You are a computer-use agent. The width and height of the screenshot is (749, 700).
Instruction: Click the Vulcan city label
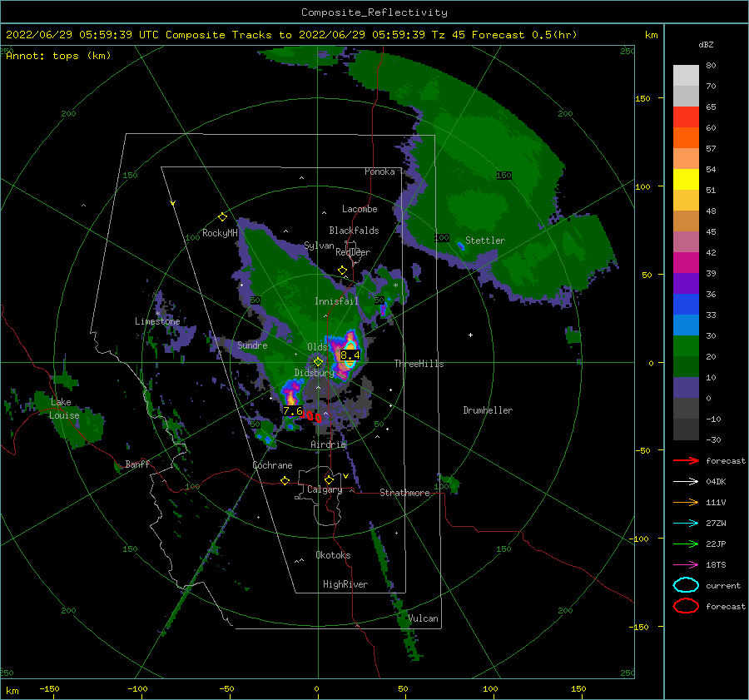[424, 618]
